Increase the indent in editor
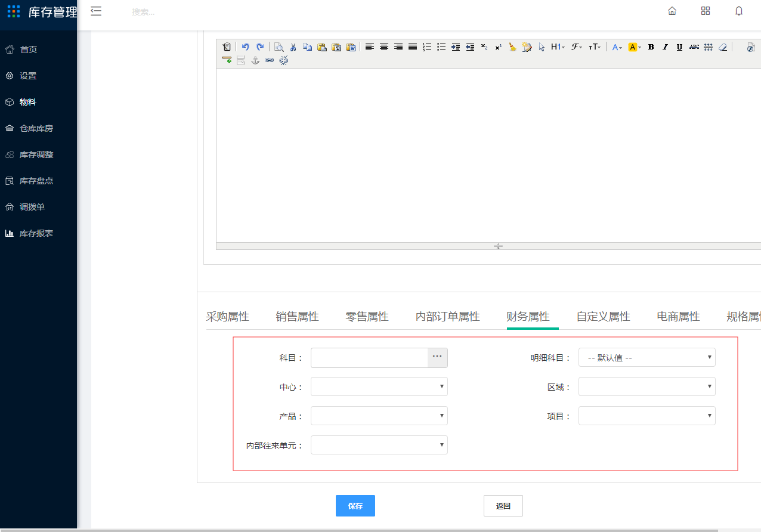The width and height of the screenshot is (761, 532). (456, 47)
